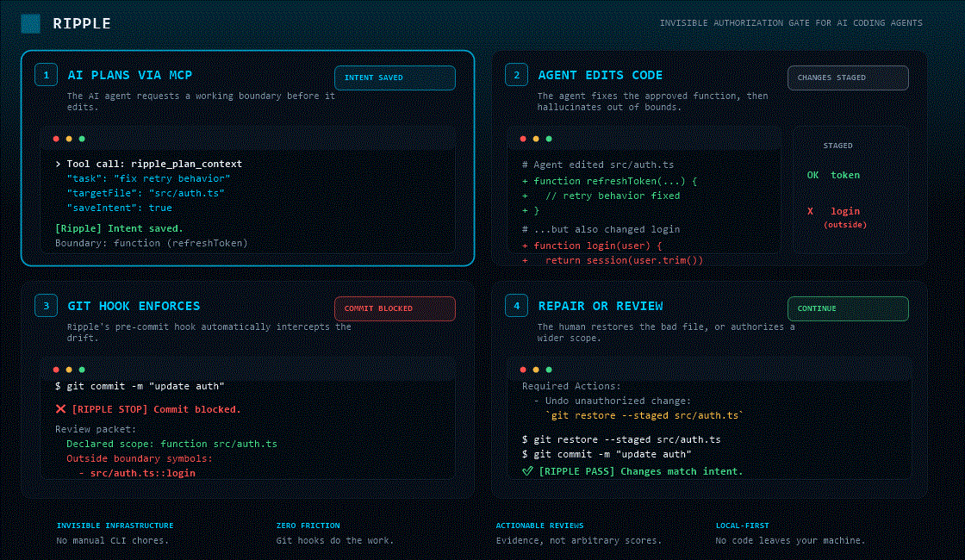Click the CONTINUE status badge
Viewport: 965px width, 560px height.
tap(848, 308)
